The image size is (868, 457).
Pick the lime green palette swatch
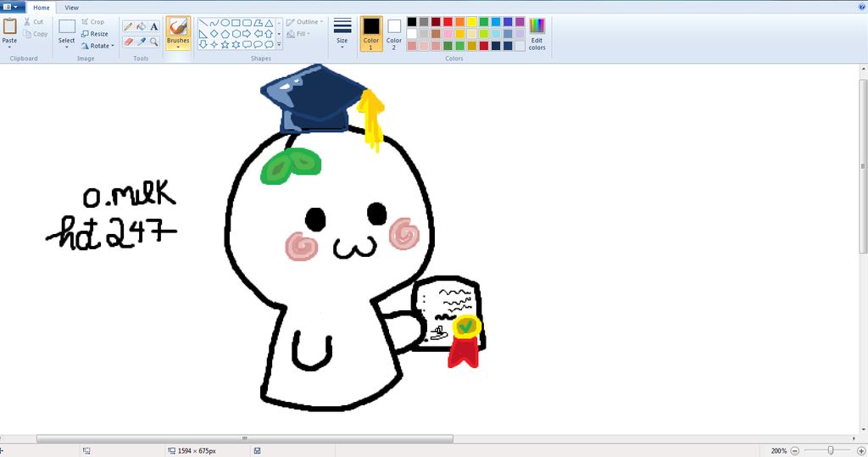pos(484,34)
